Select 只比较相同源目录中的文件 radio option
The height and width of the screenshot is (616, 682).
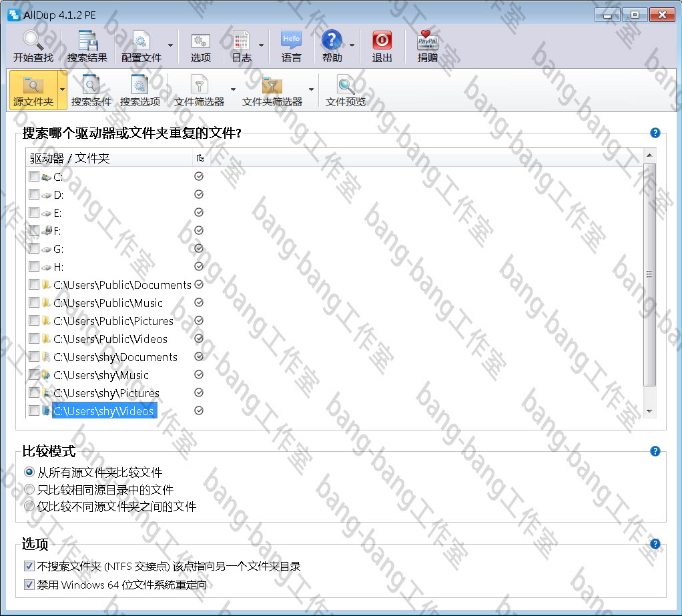pos(29,489)
